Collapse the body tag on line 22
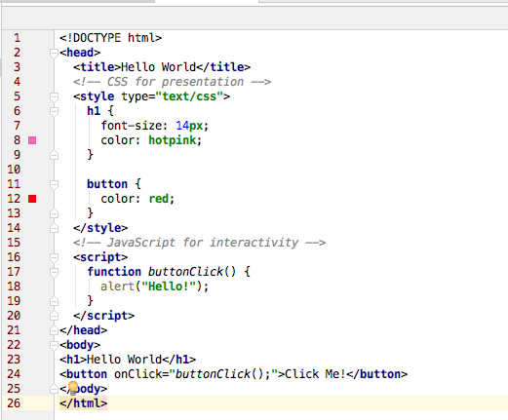508x420 pixels. [54, 345]
